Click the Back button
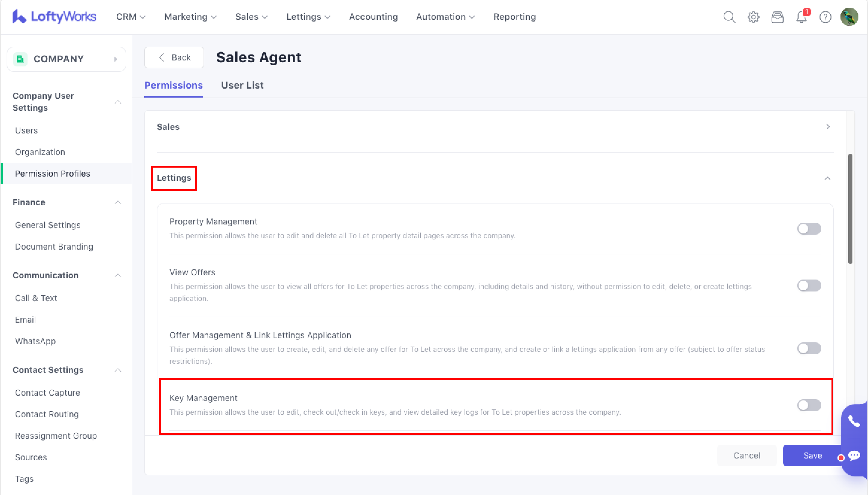868x495 pixels. (174, 57)
